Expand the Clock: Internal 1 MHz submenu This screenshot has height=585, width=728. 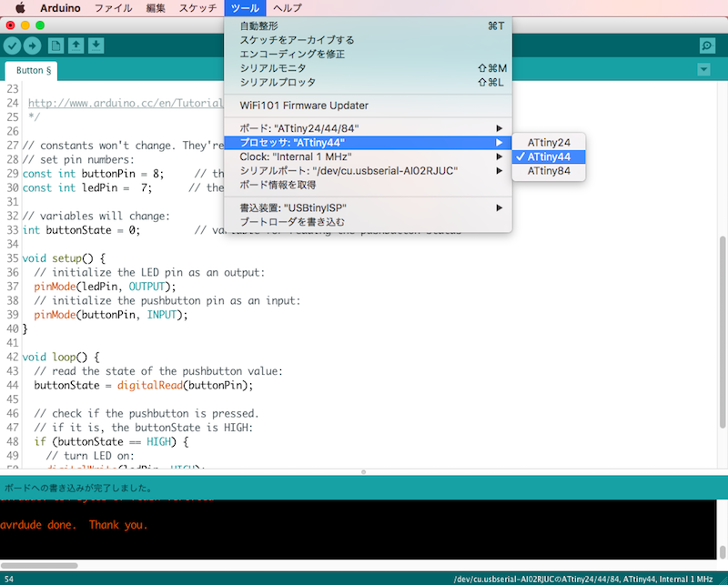tap(369, 156)
